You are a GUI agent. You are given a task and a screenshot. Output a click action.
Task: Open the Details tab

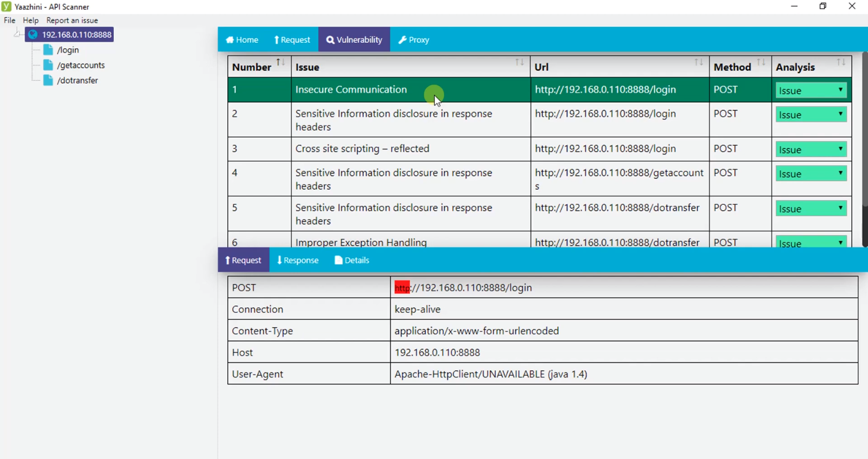coord(352,260)
